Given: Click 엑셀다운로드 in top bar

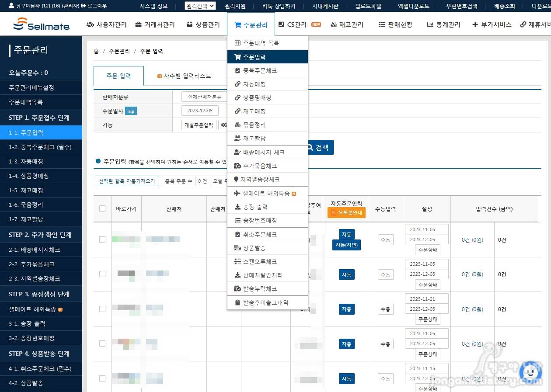Looking at the screenshot, I should [414, 6].
